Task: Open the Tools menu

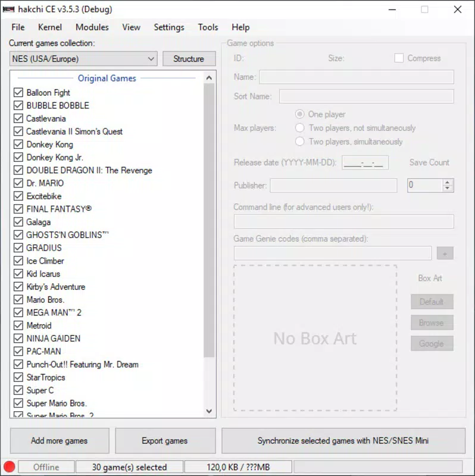Action: point(208,27)
